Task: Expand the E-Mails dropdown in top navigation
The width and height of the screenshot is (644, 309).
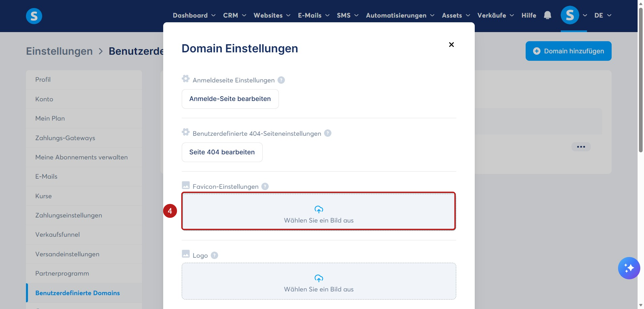Action: coord(314,15)
